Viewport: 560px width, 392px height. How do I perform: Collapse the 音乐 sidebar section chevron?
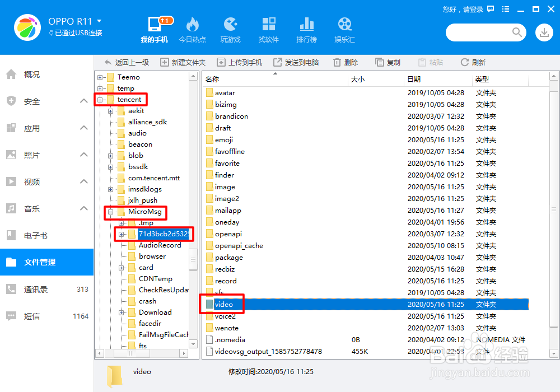point(84,208)
